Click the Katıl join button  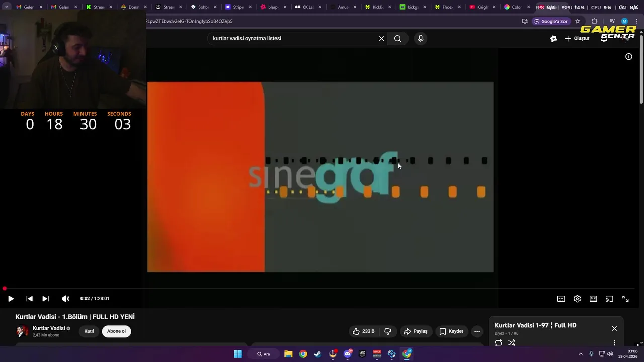tap(89, 331)
